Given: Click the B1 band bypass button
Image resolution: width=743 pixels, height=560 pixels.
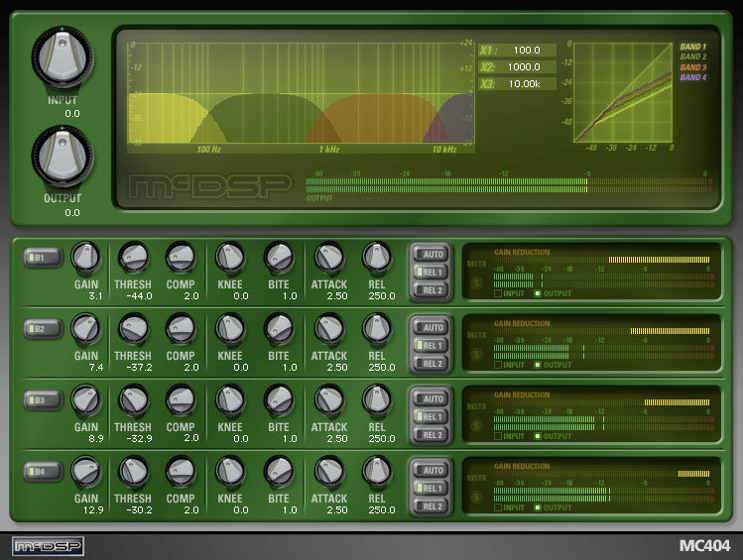Looking at the screenshot, I should (45, 258).
